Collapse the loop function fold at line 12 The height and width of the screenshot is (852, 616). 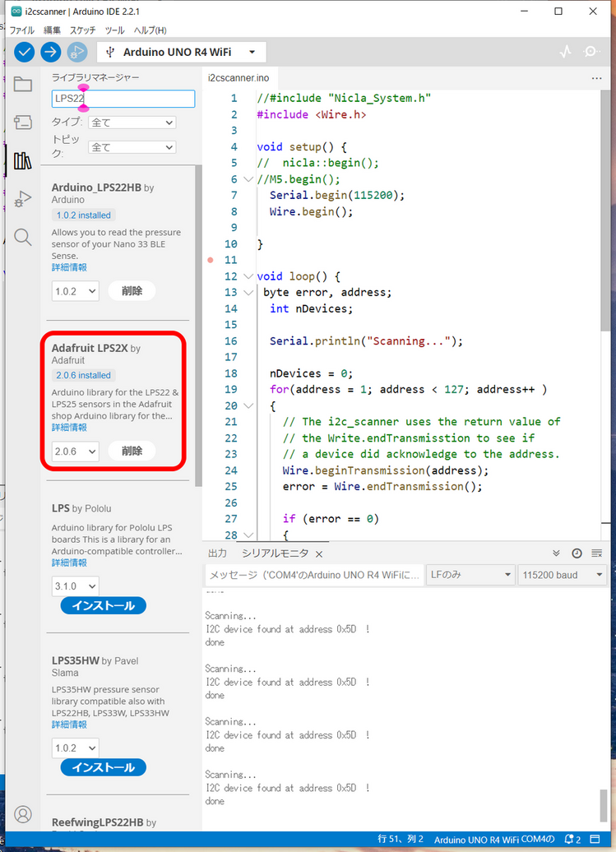coord(248,276)
